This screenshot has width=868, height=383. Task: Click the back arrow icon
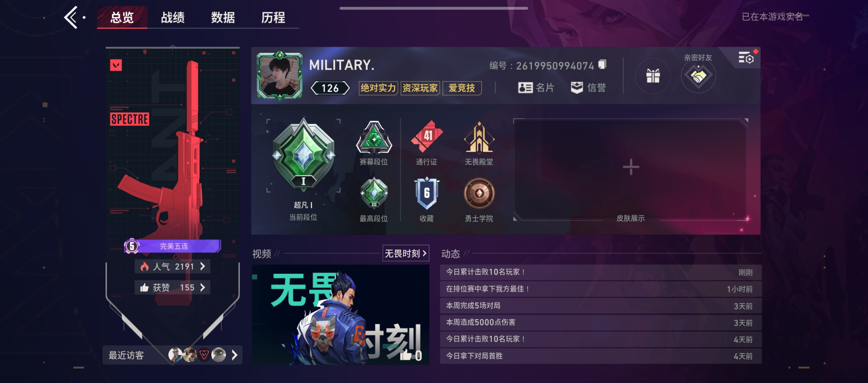point(71,17)
